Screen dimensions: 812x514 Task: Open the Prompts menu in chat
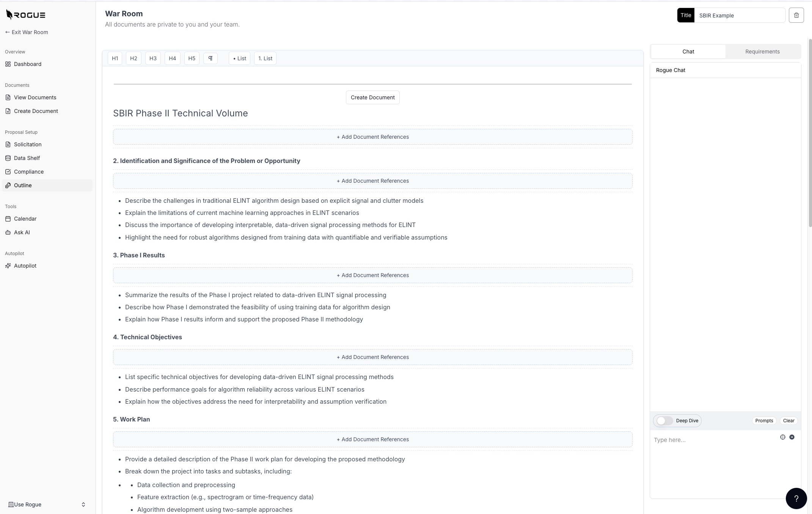(764, 421)
